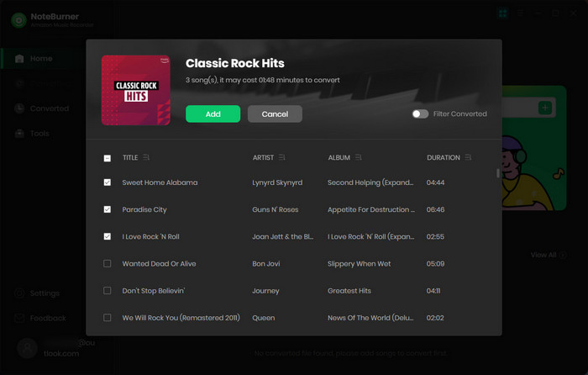The height and width of the screenshot is (375, 588).
Task: Click the green plus icon in background window
Action: tap(545, 108)
